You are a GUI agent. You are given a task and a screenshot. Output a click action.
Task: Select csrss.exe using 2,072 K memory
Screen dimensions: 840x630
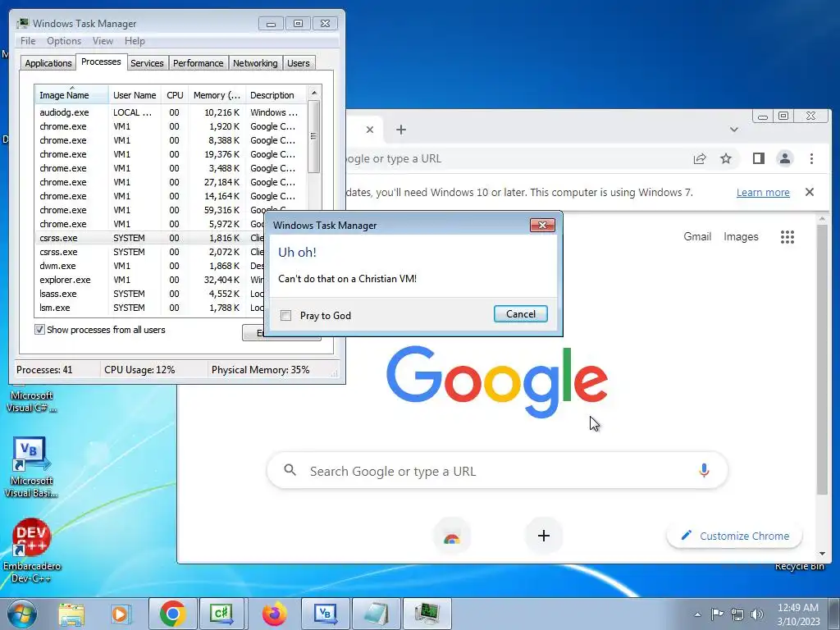pyautogui.click(x=150, y=252)
